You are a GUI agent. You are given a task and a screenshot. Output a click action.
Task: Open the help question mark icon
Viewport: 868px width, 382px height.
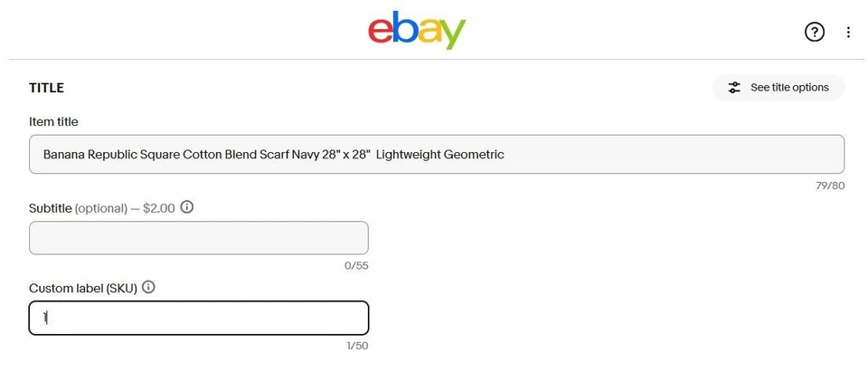click(814, 33)
